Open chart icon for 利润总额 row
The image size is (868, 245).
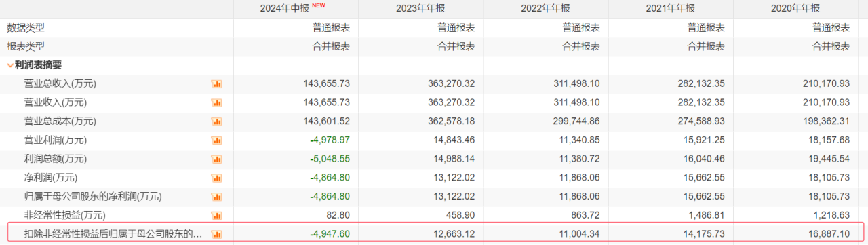click(x=217, y=159)
